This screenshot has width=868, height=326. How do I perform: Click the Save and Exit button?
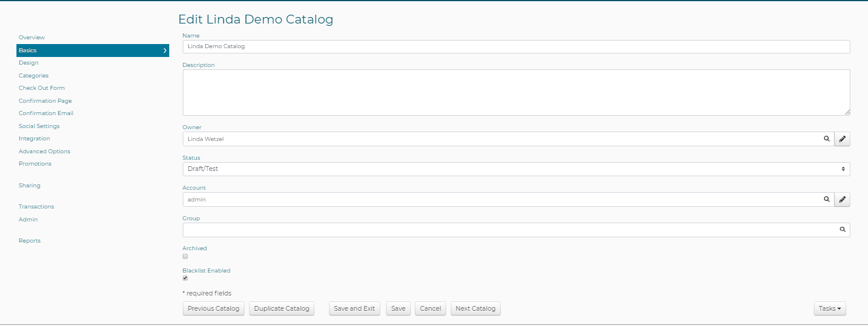(x=354, y=308)
